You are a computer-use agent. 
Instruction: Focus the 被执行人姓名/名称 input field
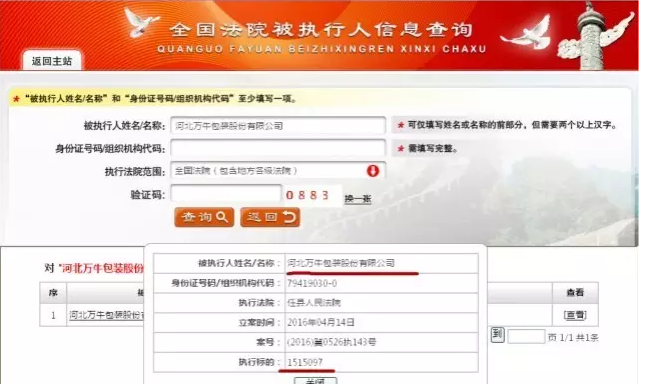click(x=278, y=125)
